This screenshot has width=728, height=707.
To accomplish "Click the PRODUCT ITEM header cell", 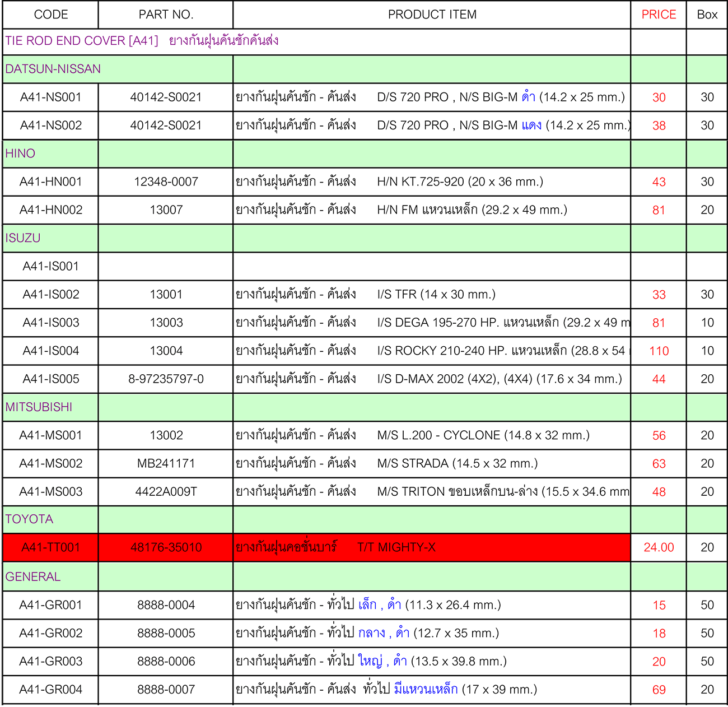I will [x=432, y=15].
